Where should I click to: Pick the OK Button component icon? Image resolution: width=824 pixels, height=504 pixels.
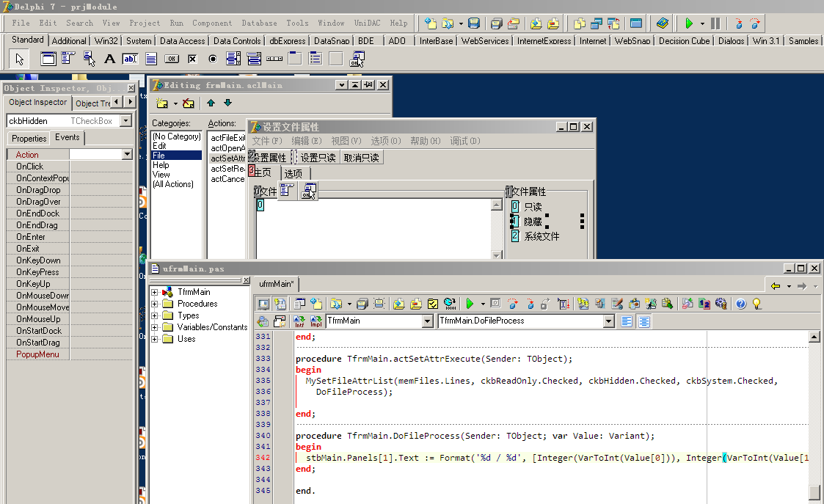(x=171, y=59)
